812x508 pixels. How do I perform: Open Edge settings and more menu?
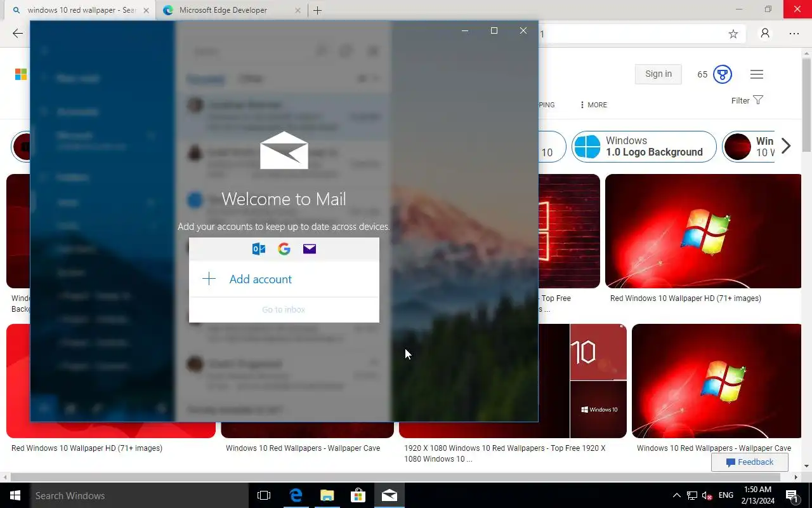(x=794, y=34)
